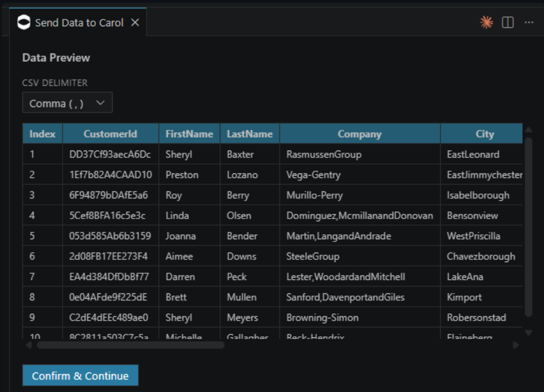Click last name Olsen
Screen dimensions: 544x392
click(239, 216)
